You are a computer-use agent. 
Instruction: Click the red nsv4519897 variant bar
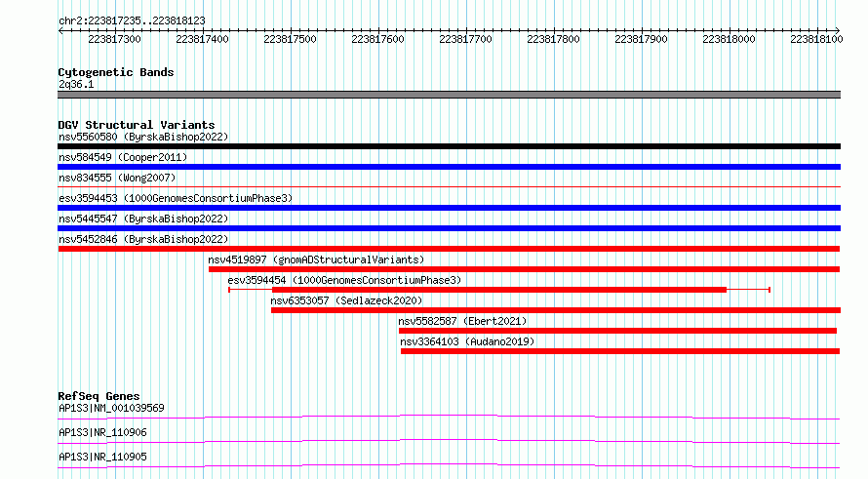tap(525, 269)
